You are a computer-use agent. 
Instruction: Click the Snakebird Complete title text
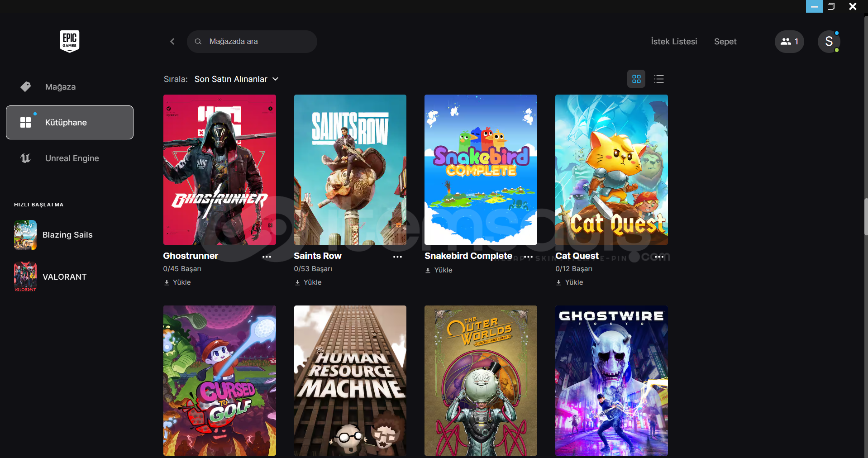pos(468,256)
